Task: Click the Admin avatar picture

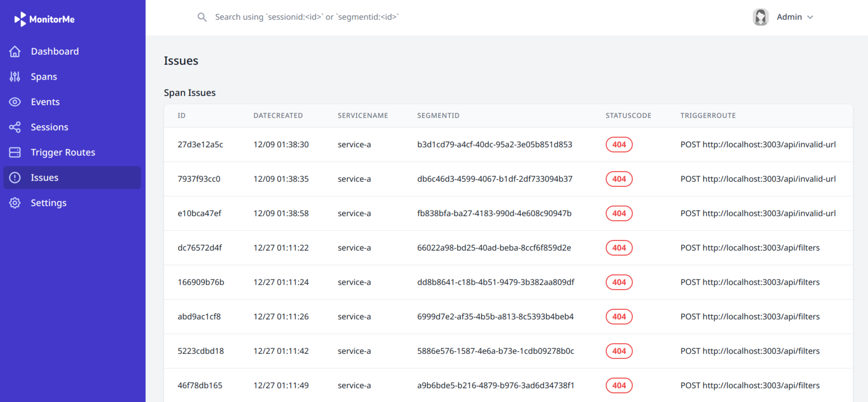Action: point(761,17)
